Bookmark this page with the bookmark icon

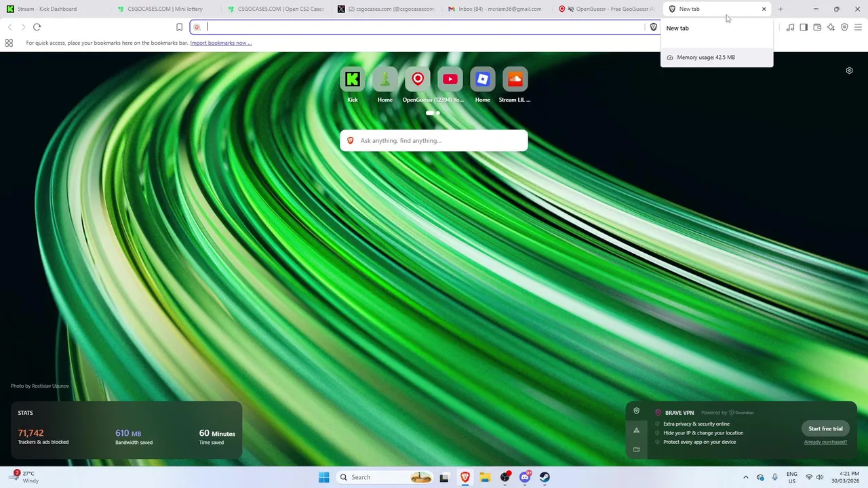point(180,27)
